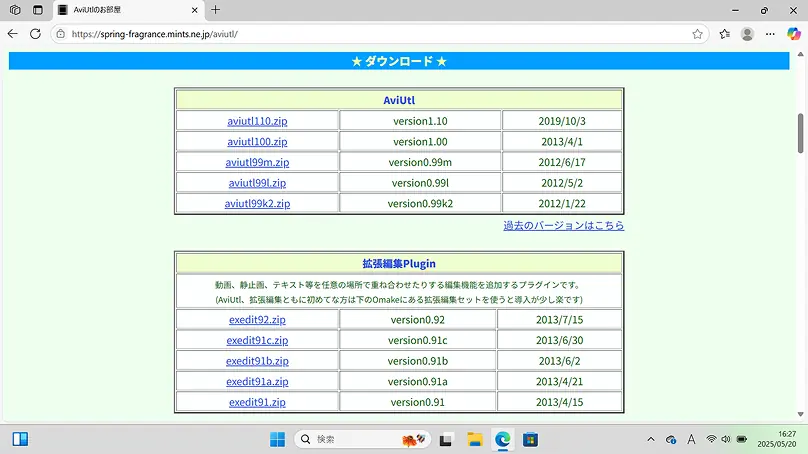Click the version0.99m cell
The height and width of the screenshot is (454, 808).
(420, 162)
